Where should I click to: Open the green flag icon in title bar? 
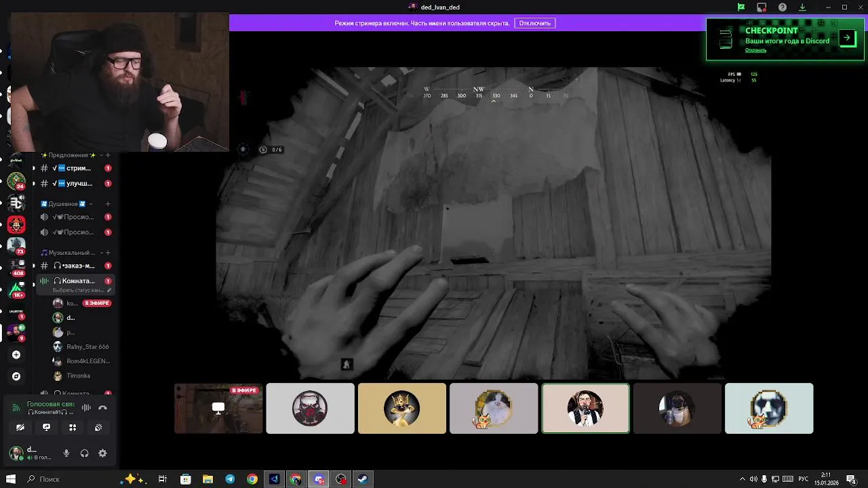[x=741, y=7]
